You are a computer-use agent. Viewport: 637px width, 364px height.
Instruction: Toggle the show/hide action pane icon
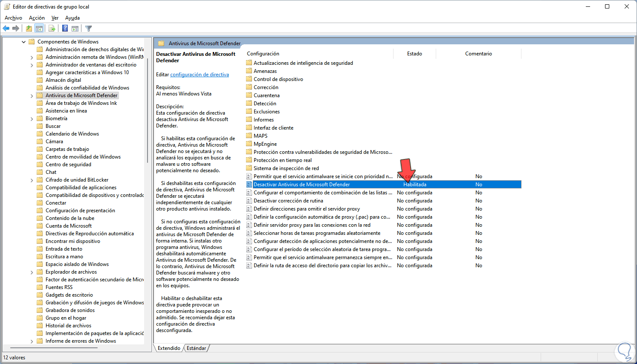point(75,29)
